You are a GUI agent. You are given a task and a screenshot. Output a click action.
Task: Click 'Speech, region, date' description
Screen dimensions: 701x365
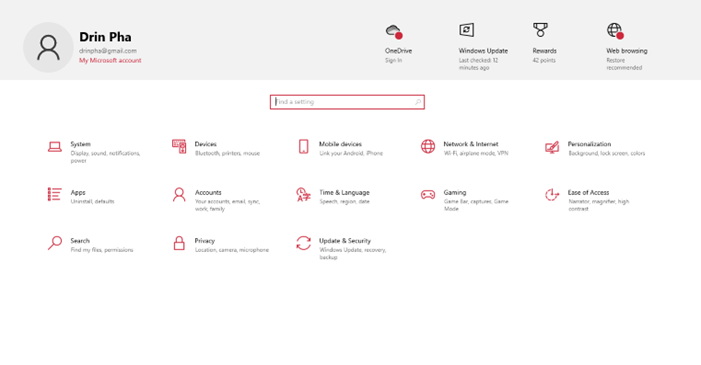[x=344, y=202]
